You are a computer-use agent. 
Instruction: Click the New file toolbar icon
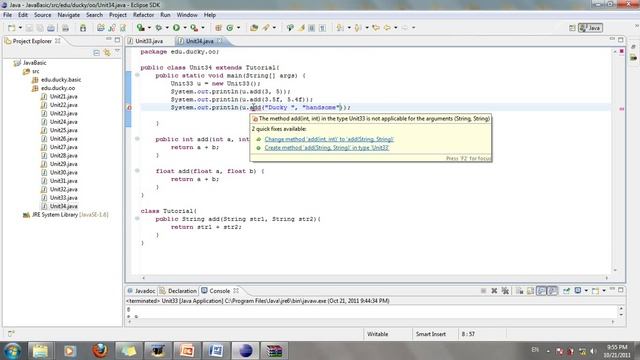coord(12,28)
